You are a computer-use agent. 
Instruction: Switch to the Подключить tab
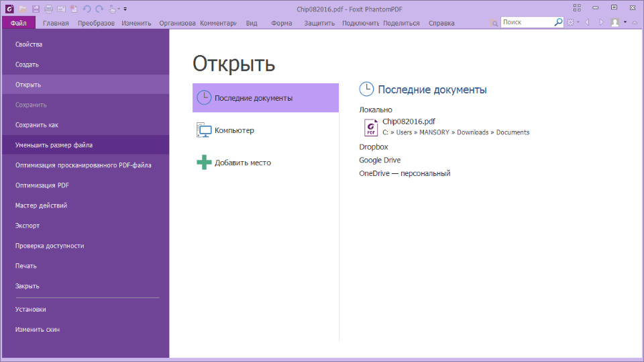pyautogui.click(x=360, y=23)
